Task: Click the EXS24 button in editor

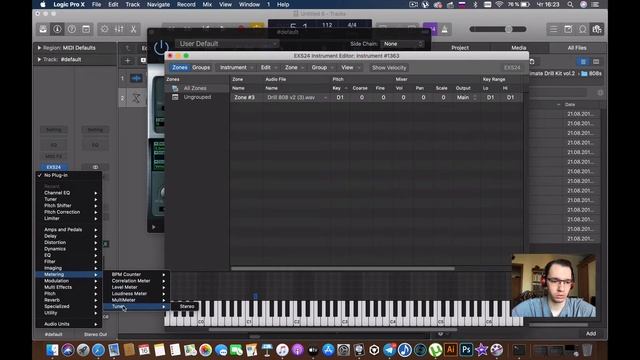Action: 512,67
